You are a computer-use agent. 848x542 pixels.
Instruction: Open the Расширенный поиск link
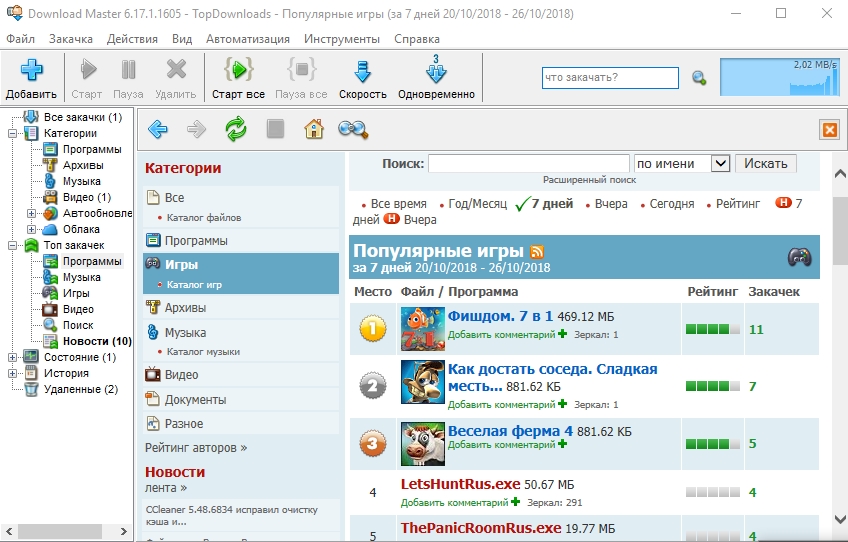point(589,180)
